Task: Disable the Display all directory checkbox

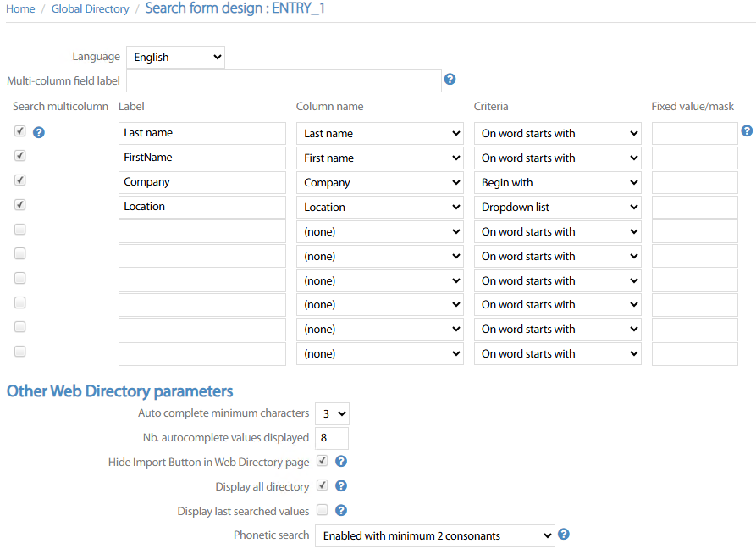Action: pyautogui.click(x=323, y=486)
